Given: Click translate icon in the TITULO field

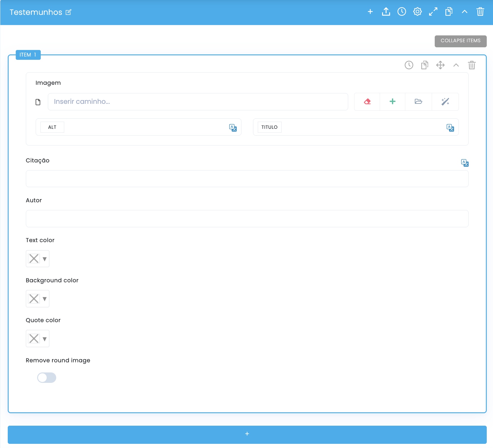Looking at the screenshot, I should click(x=450, y=128).
